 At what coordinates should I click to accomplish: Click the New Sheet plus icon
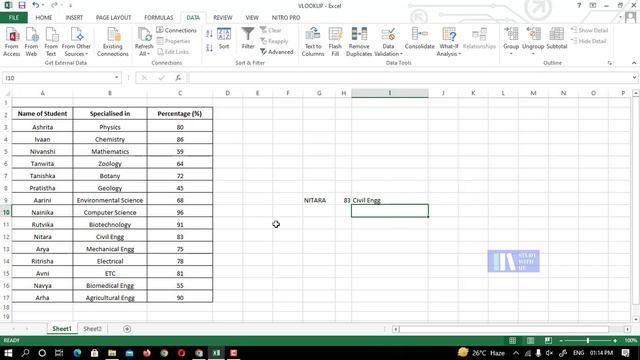pos(127,329)
